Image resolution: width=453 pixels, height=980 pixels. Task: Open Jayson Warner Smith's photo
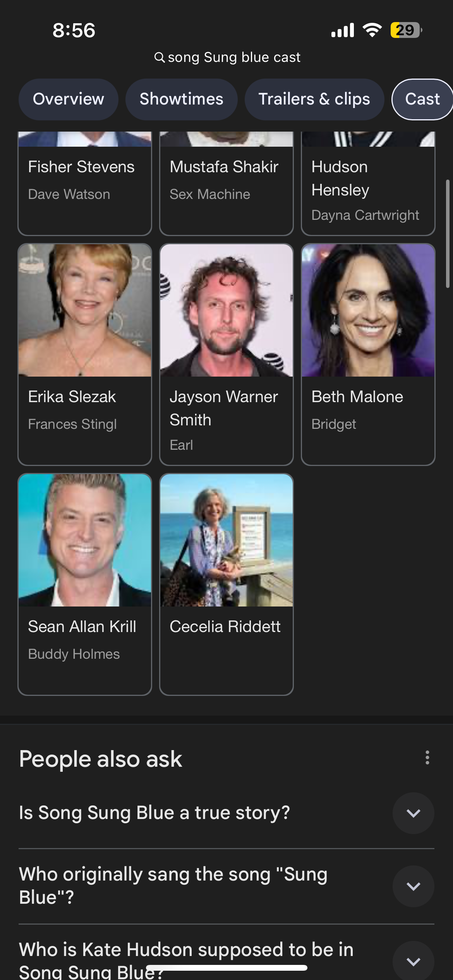coord(226,310)
